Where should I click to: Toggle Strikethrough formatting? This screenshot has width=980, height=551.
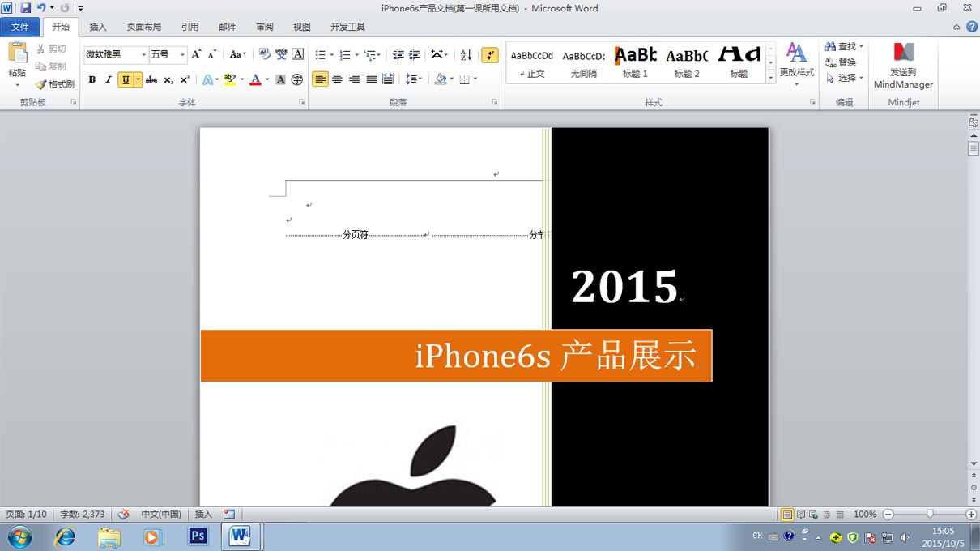tap(151, 79)
